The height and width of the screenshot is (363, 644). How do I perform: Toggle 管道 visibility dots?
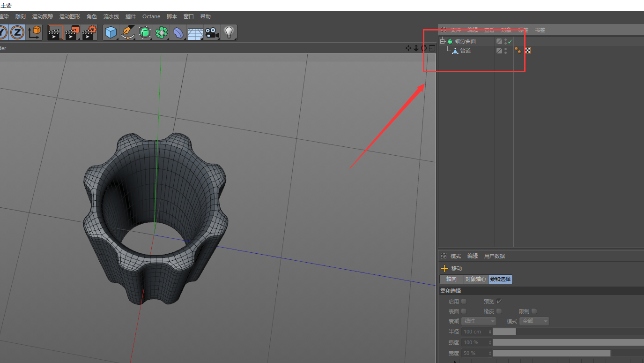tap(505, 51)
